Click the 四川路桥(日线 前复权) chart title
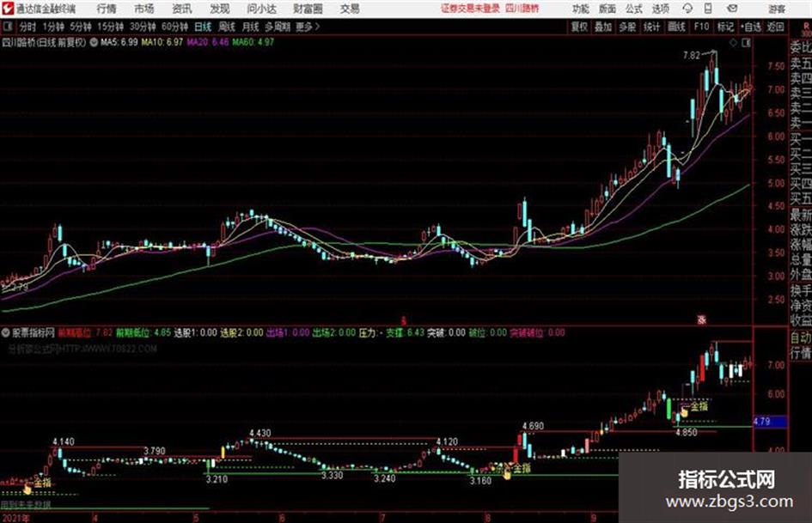The width and height of the screenshot is (812, 523). [x=44, y=42]
